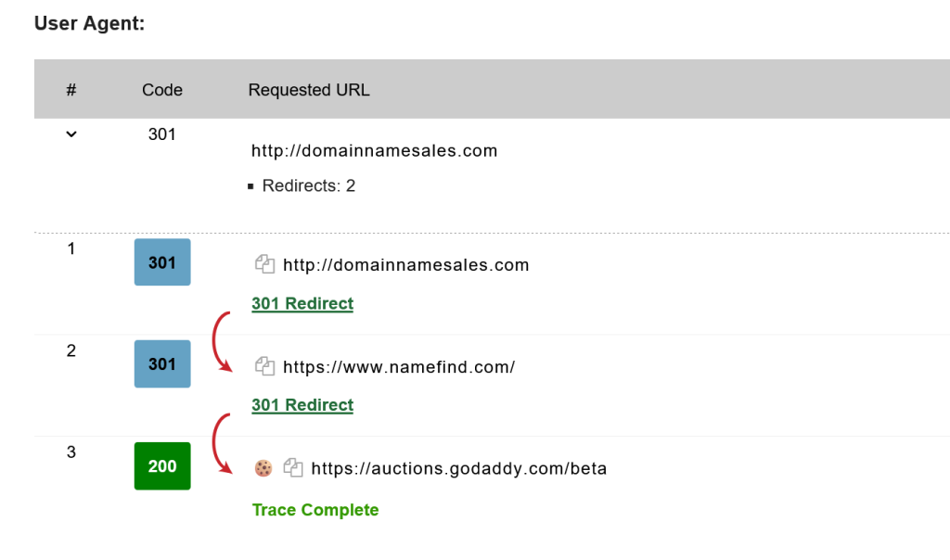Click the https://auctions.godaddy.com/beta URL text
950x560 pixels.
click(x=459, y=469)
